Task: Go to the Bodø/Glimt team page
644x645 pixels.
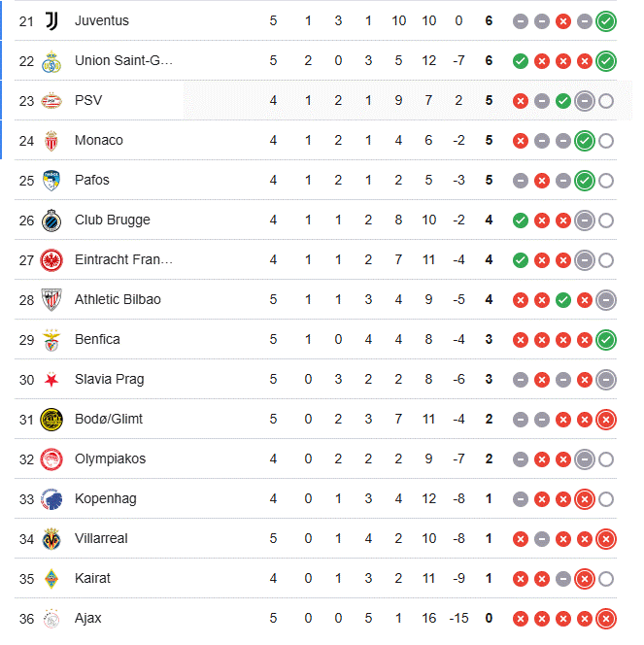Action: coord(107,419)
